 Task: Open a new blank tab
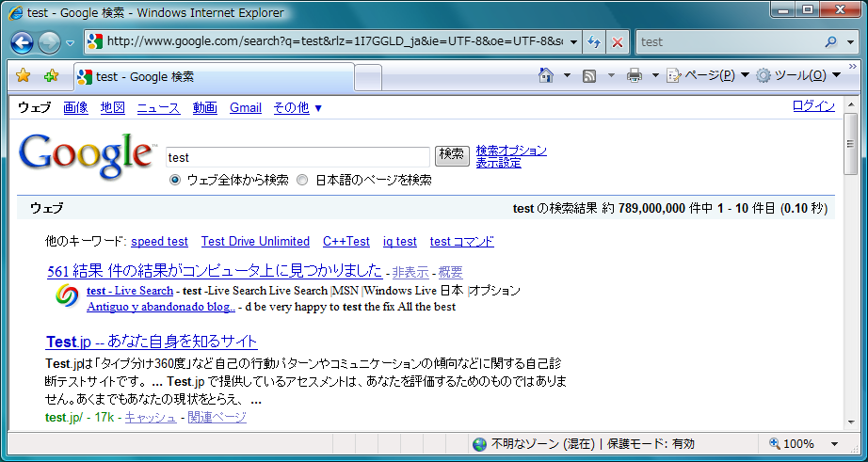[367, 77]
